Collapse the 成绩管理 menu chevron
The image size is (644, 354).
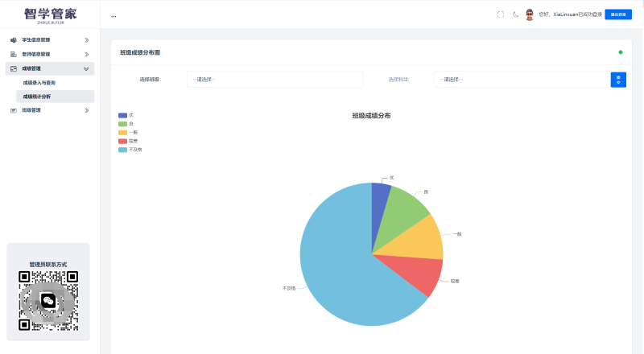86,68
